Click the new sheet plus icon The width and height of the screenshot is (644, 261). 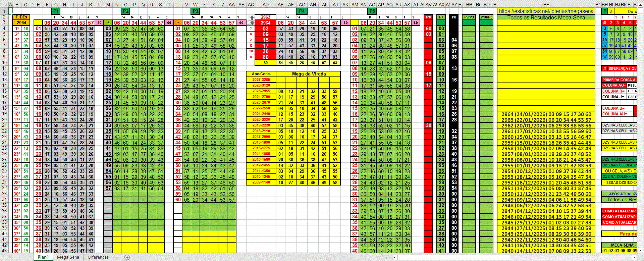click(x=127, y=257)
